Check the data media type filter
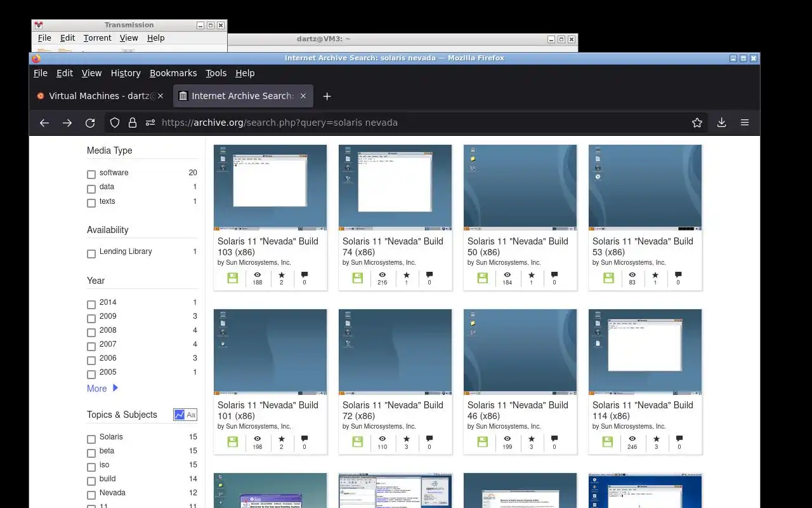 click(91, 189)
